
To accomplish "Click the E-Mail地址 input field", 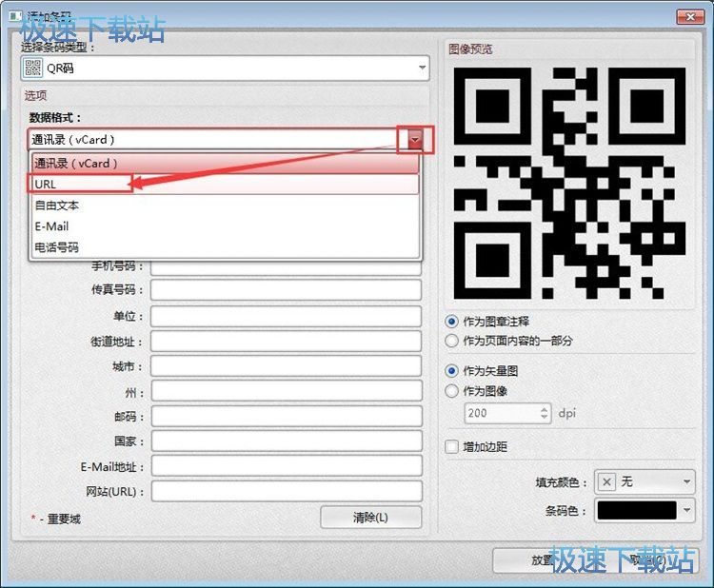I will tap(287, 466).
